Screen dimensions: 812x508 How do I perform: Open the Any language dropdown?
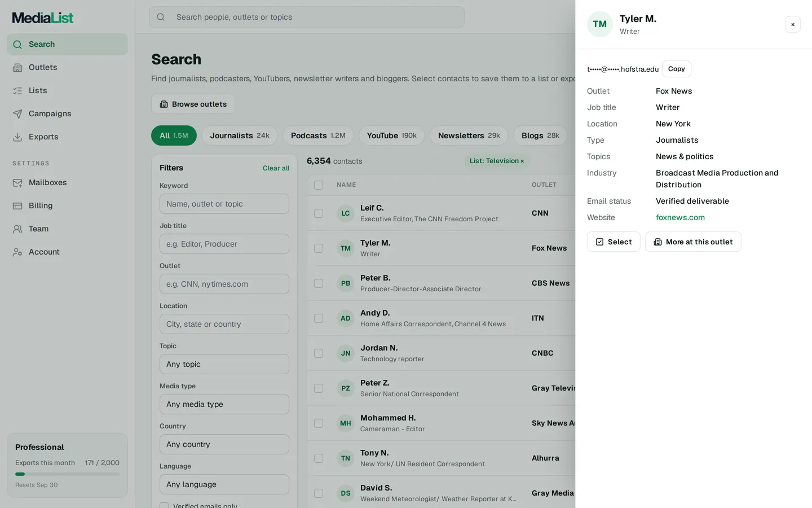pos(224,484)
